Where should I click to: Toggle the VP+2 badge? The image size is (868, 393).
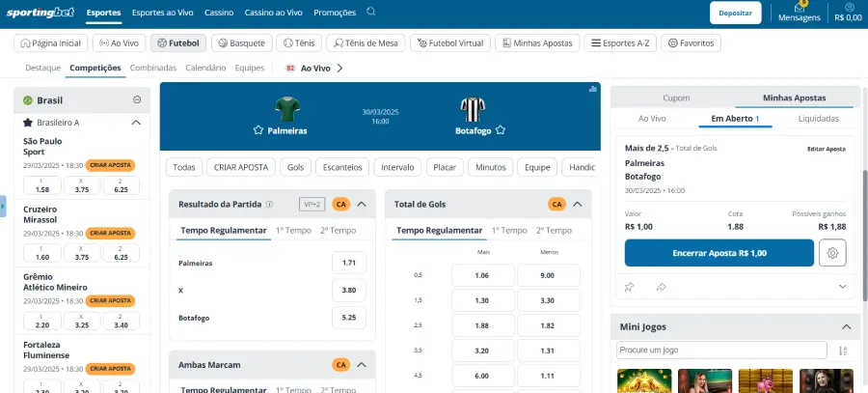[312, 204]
